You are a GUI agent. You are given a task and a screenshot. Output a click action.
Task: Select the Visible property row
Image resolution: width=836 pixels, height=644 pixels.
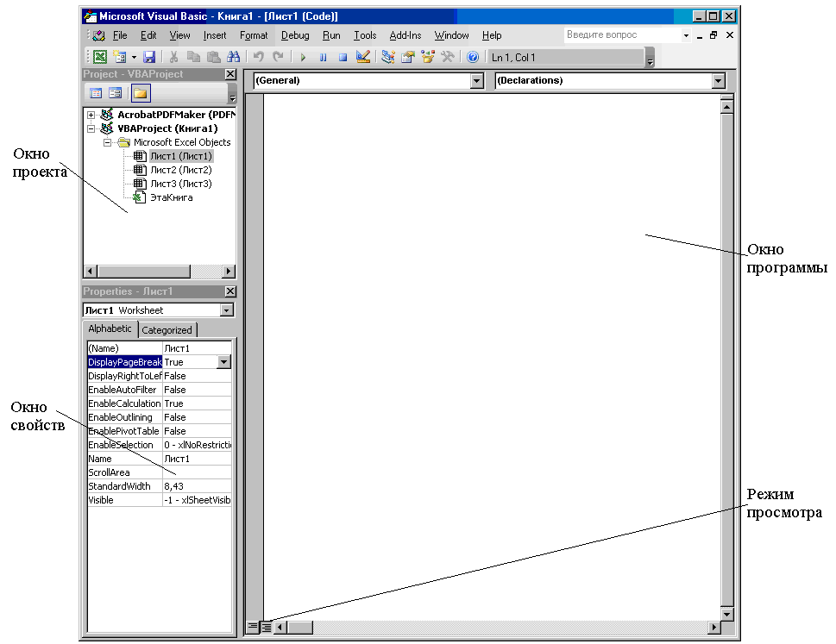160,500
